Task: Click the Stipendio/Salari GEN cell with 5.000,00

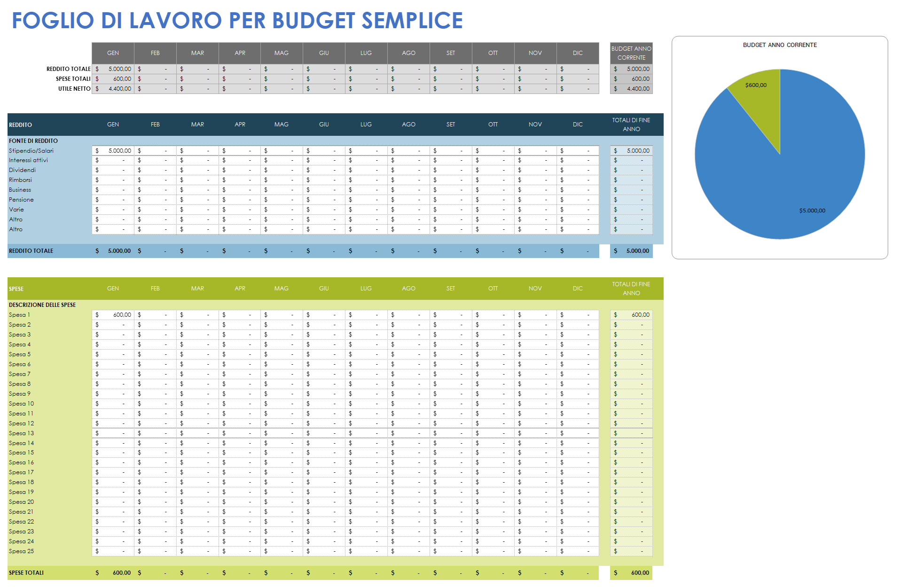Action: (x=113, y=151)
